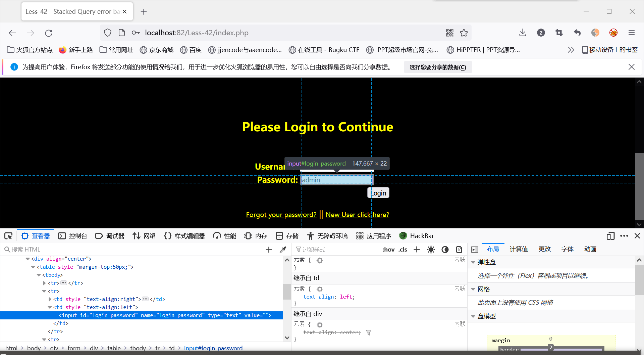
Task: Select the pick-element inspector tool
Action: point(8,236)
